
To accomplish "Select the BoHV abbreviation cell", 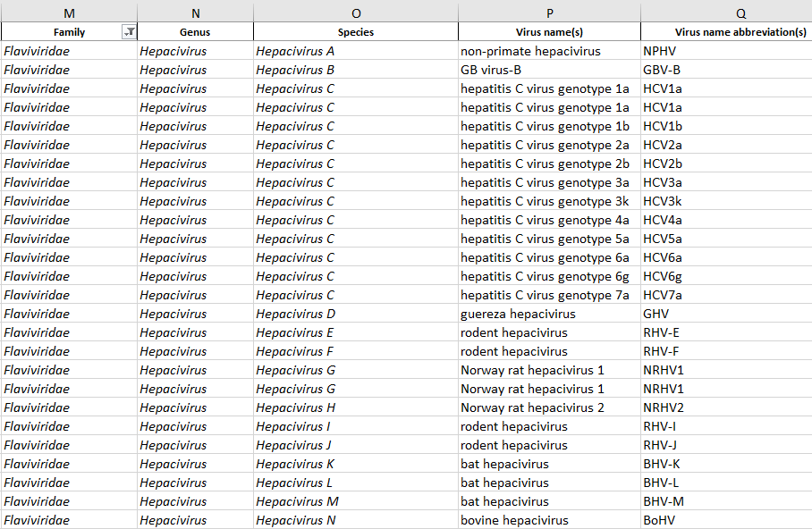I will pyautogui.click(x=726, y=520).
